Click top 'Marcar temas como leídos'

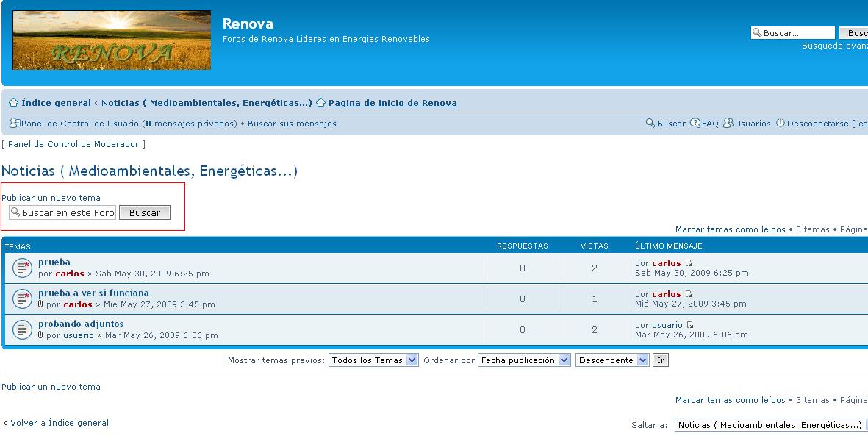pos(730,229)
